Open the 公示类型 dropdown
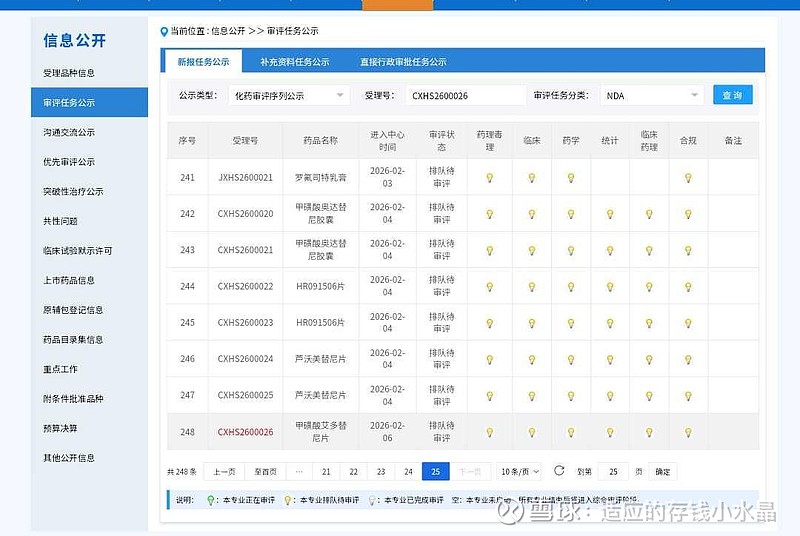Image resolution: width=800 pixels, height=536 pixels. pyautogui.click(x=288, y=95)
